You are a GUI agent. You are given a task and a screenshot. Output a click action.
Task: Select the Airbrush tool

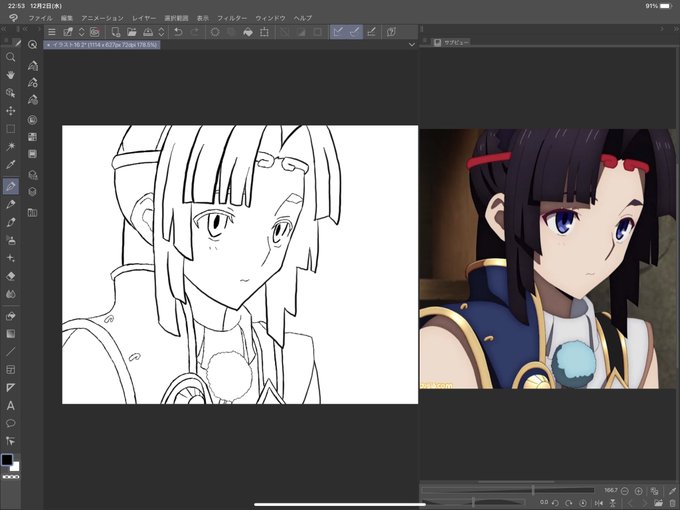[11, 240]
